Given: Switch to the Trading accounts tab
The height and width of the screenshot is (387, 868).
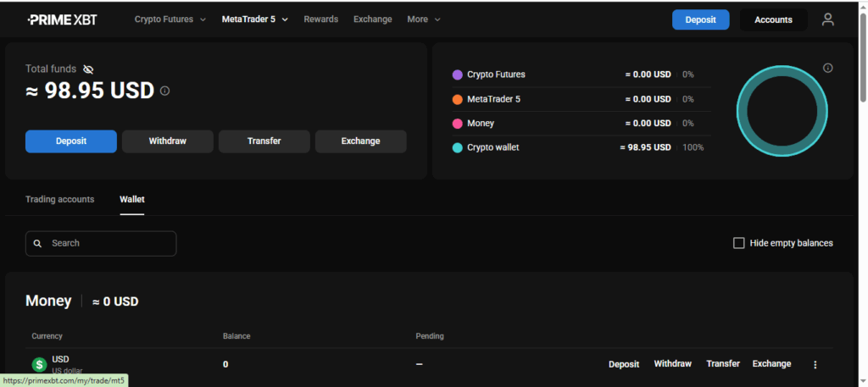Looking at the screenshot, I should 59,200.
